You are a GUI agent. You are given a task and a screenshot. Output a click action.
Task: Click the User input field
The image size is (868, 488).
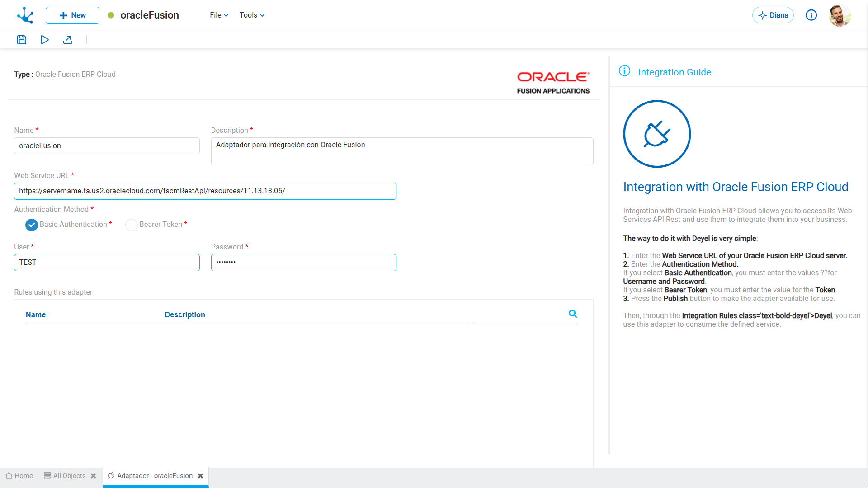pyautogui.click(x=107, y=263)
